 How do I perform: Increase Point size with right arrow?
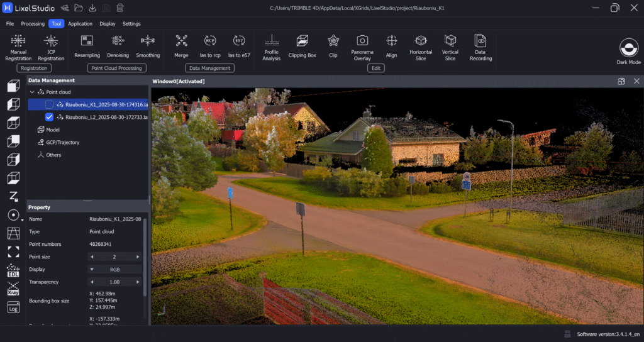(138, 256)
